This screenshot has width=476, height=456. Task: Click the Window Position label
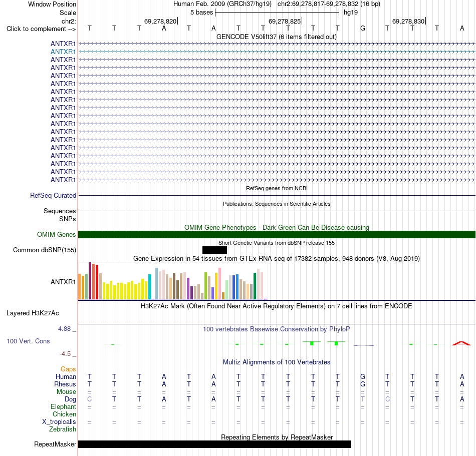52,4
